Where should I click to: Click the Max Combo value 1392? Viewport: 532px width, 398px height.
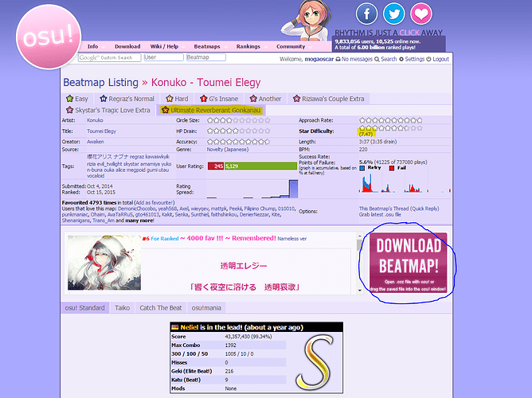[x=231, y=345]
